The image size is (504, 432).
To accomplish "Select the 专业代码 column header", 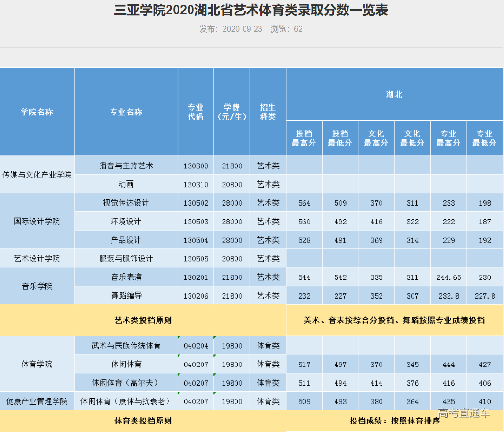I will [x=195, y=112].
